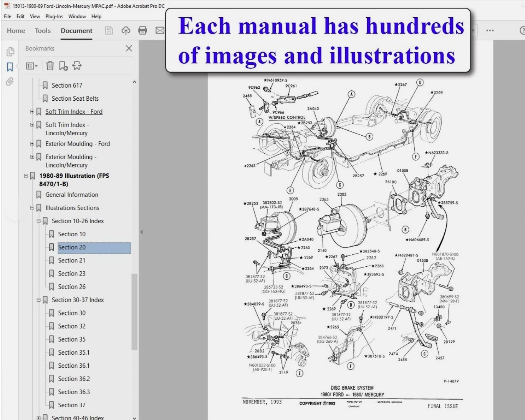Click the bookmarks panel vertical scrollbar
Image resolution: width=525 pixels, height=420 pixels.
pyautogui.click(x=134, y=311)
